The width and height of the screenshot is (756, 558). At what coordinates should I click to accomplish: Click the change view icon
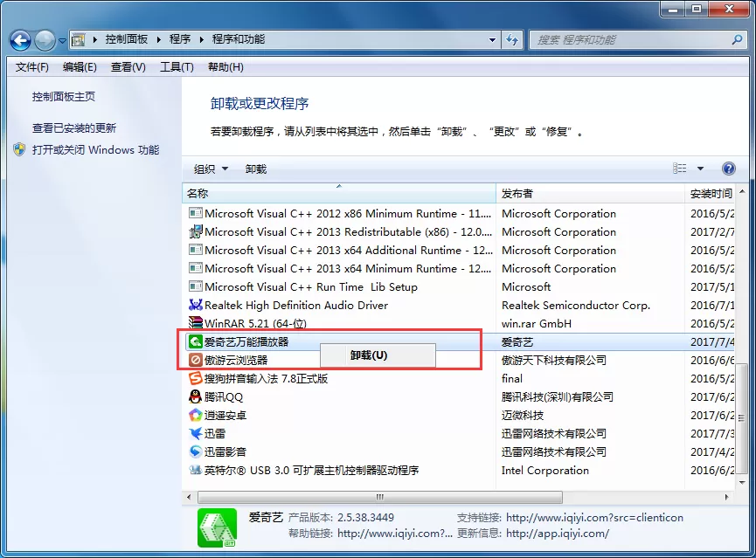pos(679,169)
